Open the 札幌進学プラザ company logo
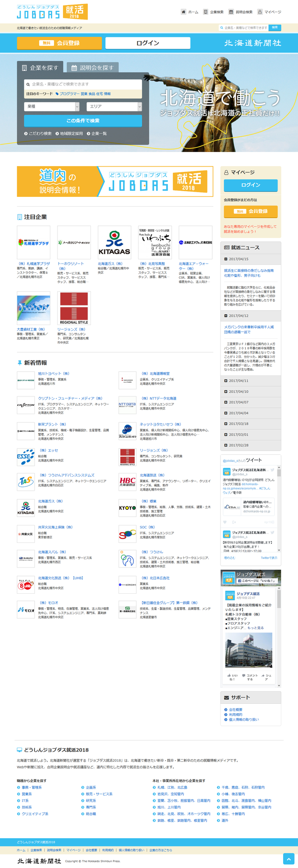Image resolution: width=298 pixels, height=868 pixels. click(x=34, y=243)
